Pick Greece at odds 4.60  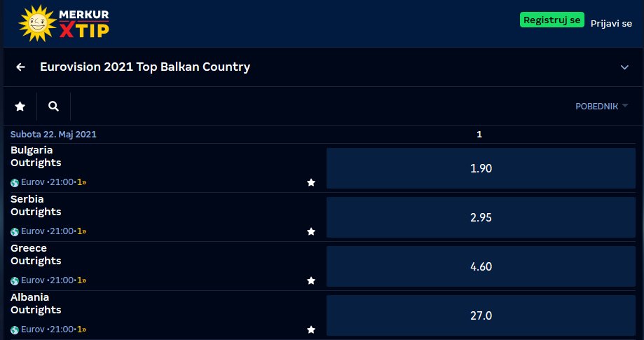tap(481, 266)
